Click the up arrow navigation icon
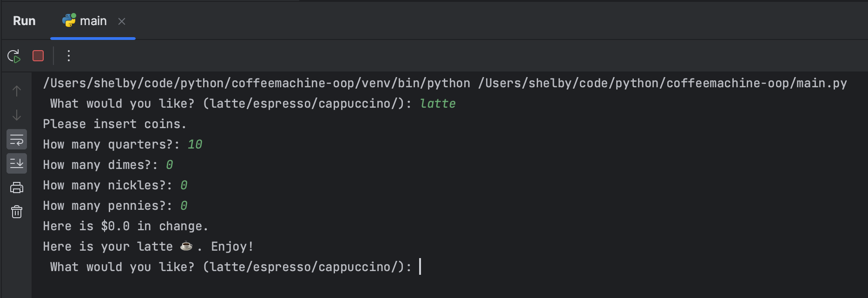This screenshot has width=868, height=298. tap(16, 91)
